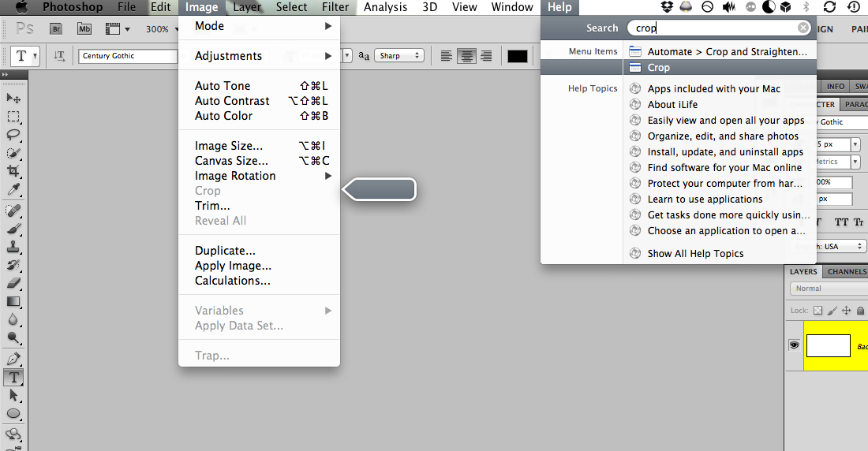Select Crop in Help search results
Viewport: 868px width, 451px height.
pyautogui.click(x=720, y=68)
